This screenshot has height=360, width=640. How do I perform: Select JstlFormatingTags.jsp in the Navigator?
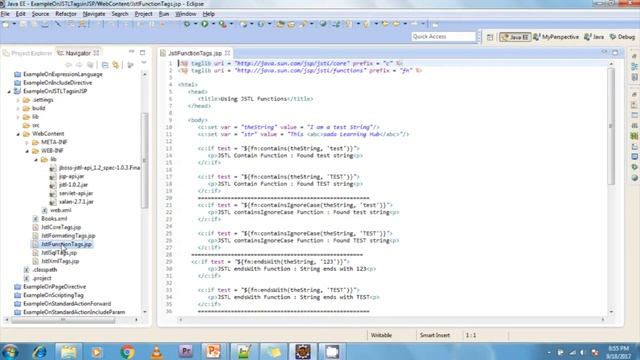tap(68, 236)
